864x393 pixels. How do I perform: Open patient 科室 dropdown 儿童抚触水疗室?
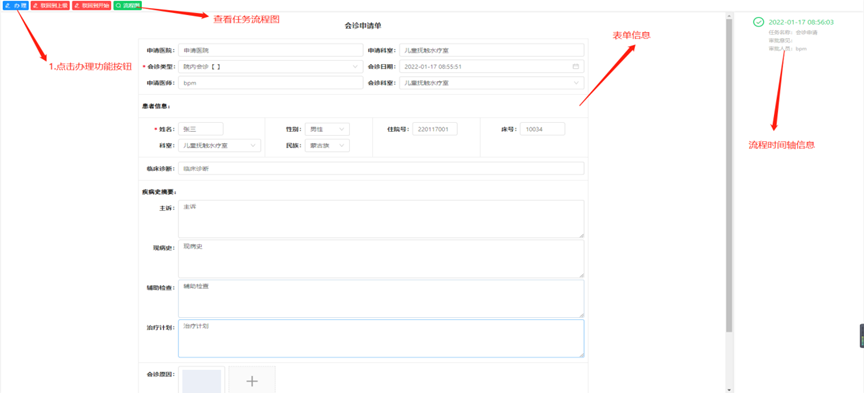[x=219, y=146]
